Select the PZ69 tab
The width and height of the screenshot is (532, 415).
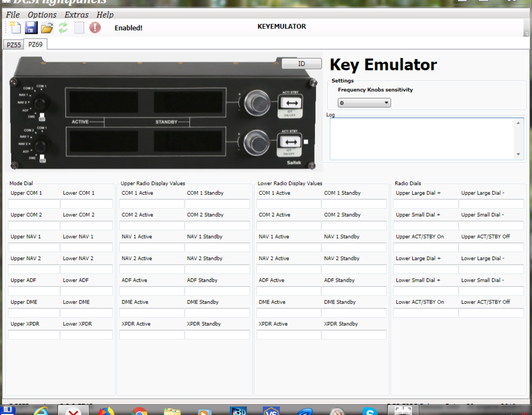click(35, 44)
